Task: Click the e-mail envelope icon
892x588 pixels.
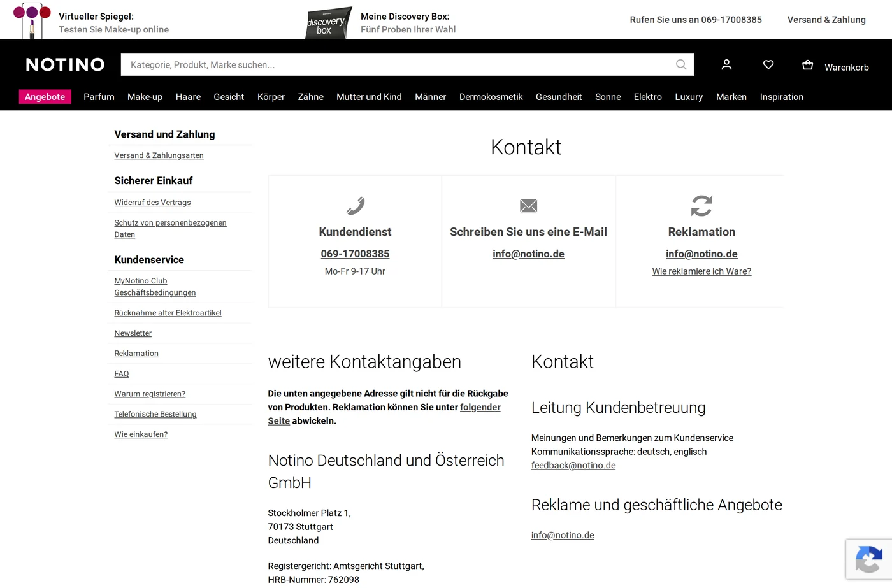Action: coord(528,206)
